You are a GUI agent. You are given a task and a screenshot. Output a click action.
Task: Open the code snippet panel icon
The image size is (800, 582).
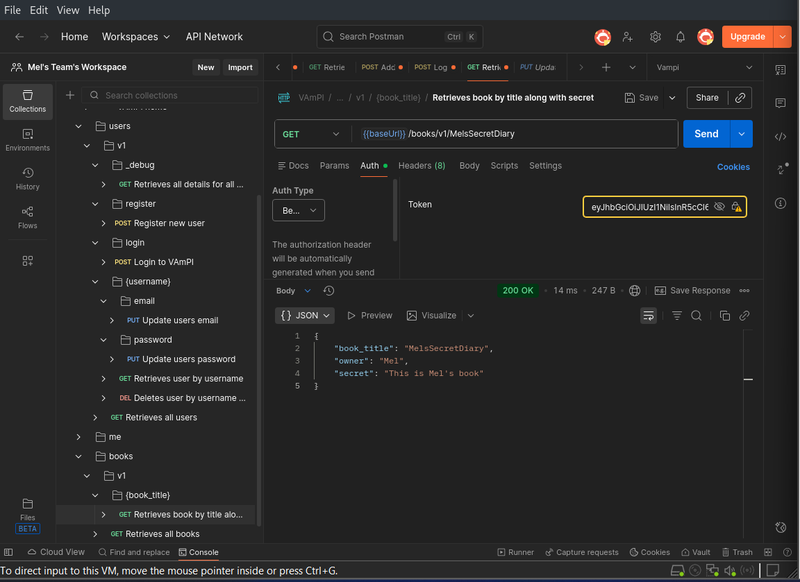tap(780, 136)
